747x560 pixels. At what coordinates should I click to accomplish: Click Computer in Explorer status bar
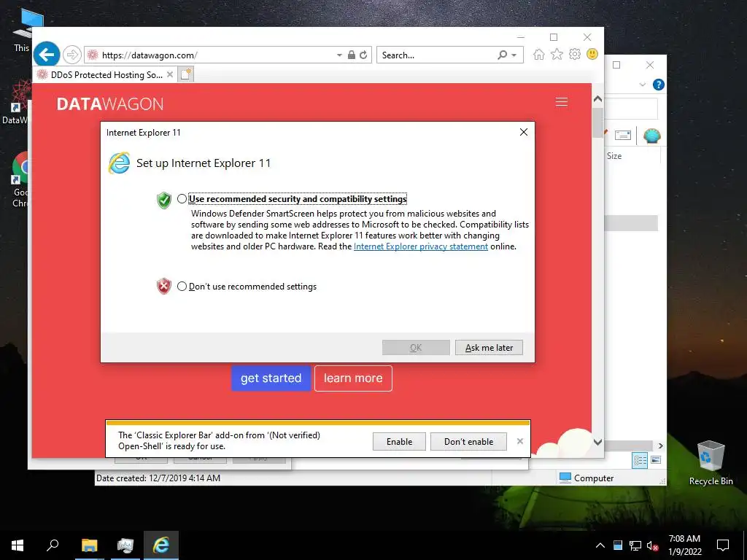point(587,478)
